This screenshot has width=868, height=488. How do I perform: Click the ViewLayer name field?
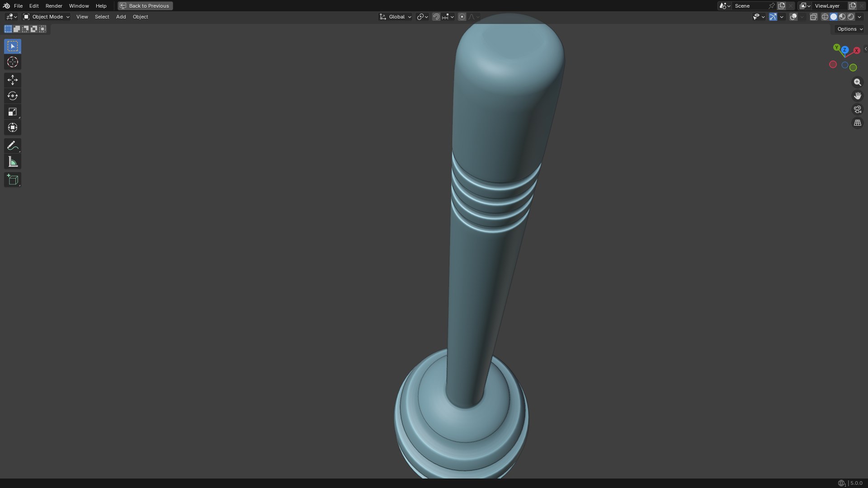[x=830, y=6]
